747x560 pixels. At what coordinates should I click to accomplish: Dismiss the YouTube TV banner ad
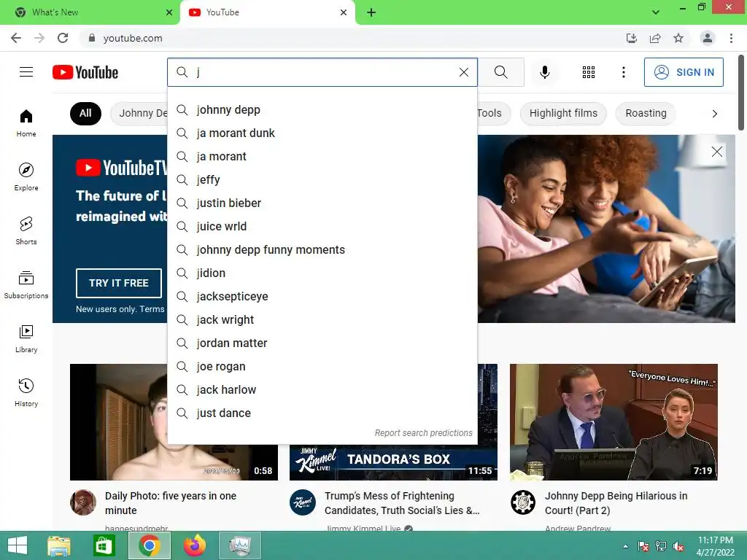tap(716, 152)
